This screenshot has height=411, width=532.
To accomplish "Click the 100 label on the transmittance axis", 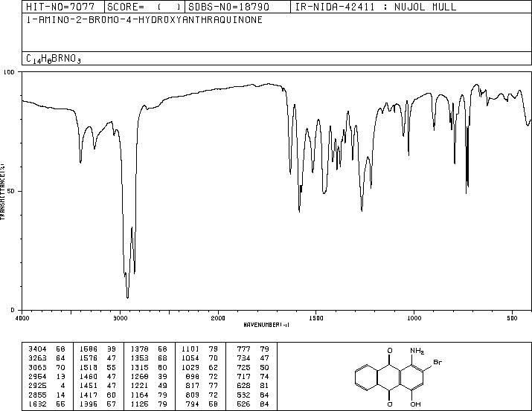I will point(9,72).
